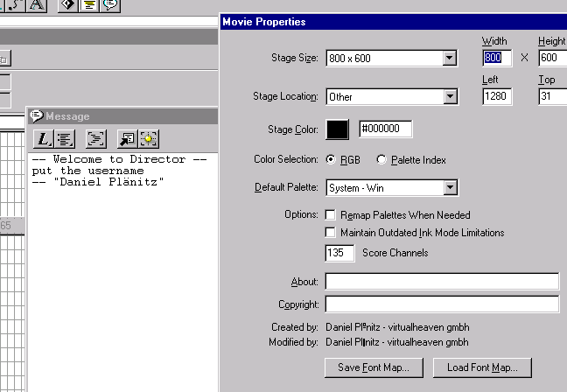The width and height of the screenshot is (567, 392).
Task: Click the Movie Properties title bar
Action: point(394,22)
